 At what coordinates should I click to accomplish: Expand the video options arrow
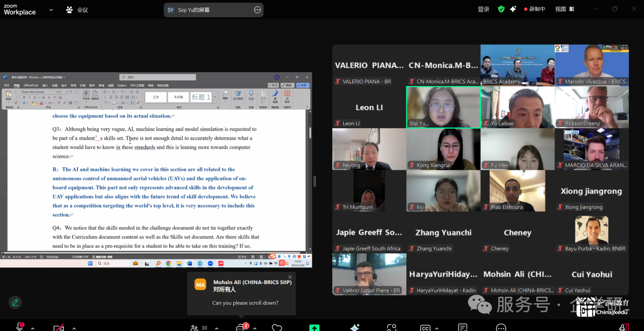click(x=74, y=328)
